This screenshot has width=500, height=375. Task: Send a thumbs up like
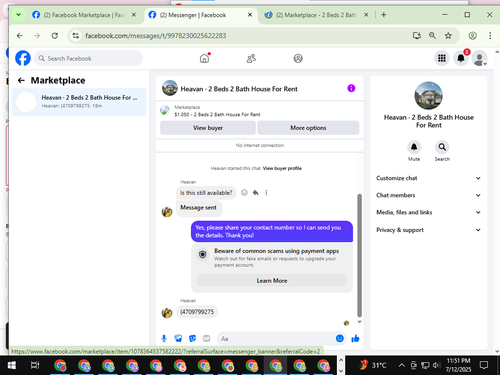[355, 339]
